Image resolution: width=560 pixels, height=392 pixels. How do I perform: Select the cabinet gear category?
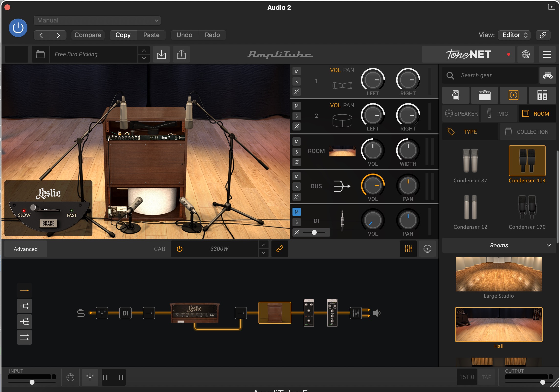click(513, 95)
